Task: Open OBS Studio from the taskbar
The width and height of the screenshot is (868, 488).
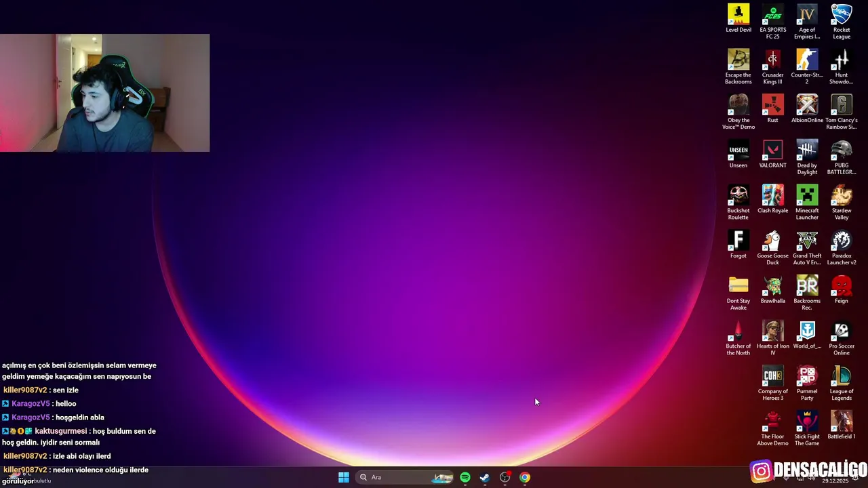Action: [505, 477]
